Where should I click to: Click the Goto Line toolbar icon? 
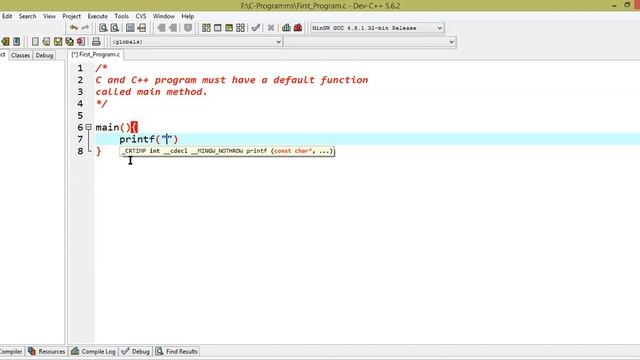(142, 28)
